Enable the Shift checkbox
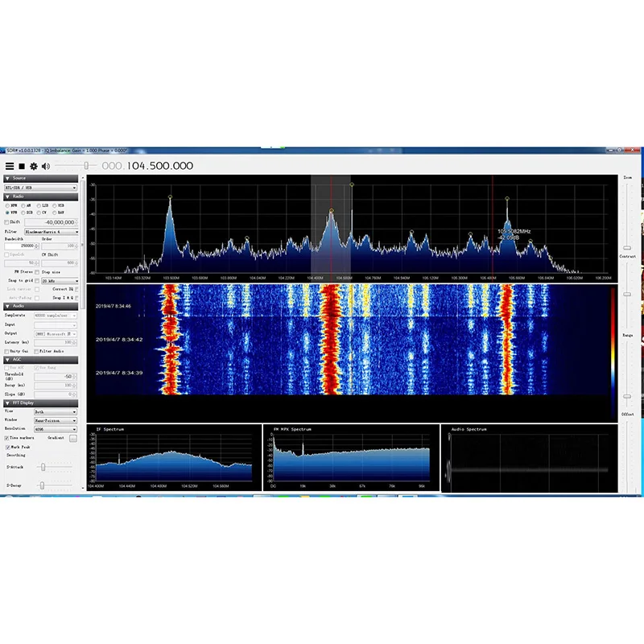644x644 pixels. tap(6, 222)
